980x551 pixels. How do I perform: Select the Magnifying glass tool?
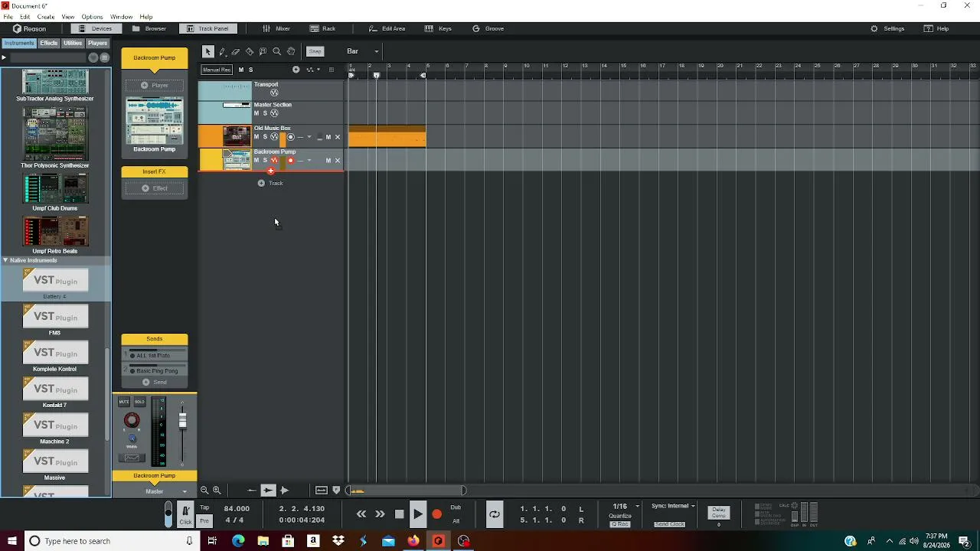tap(277, 51)
